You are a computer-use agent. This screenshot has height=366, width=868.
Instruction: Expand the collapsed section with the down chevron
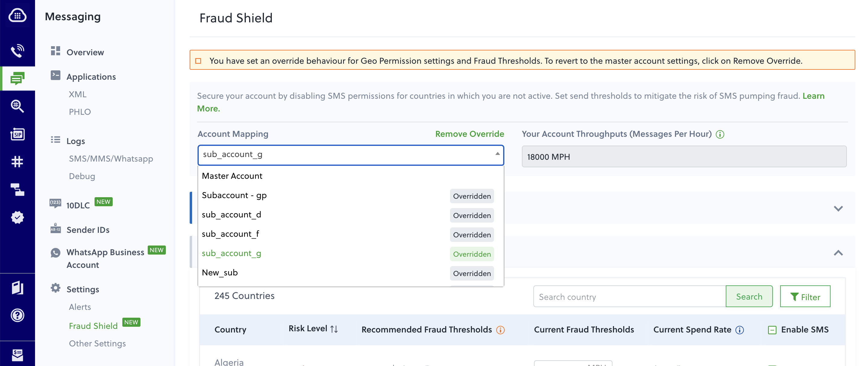[x=839, y=208]
